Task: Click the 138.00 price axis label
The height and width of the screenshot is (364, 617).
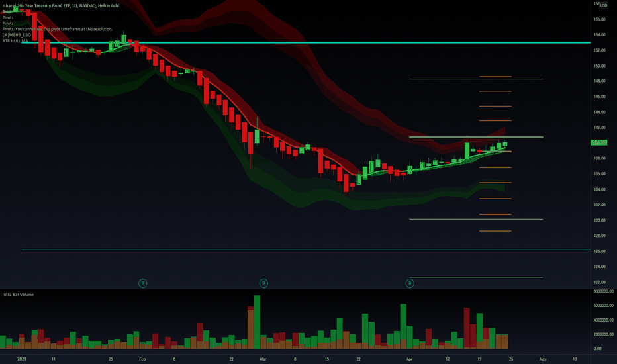Action: [x=600, y=158]
